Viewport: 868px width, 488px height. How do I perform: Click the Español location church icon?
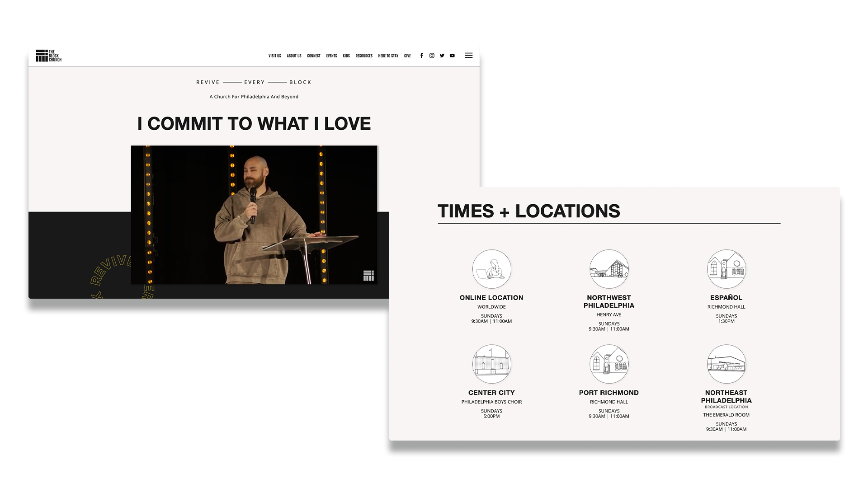[x=726, y=269]
